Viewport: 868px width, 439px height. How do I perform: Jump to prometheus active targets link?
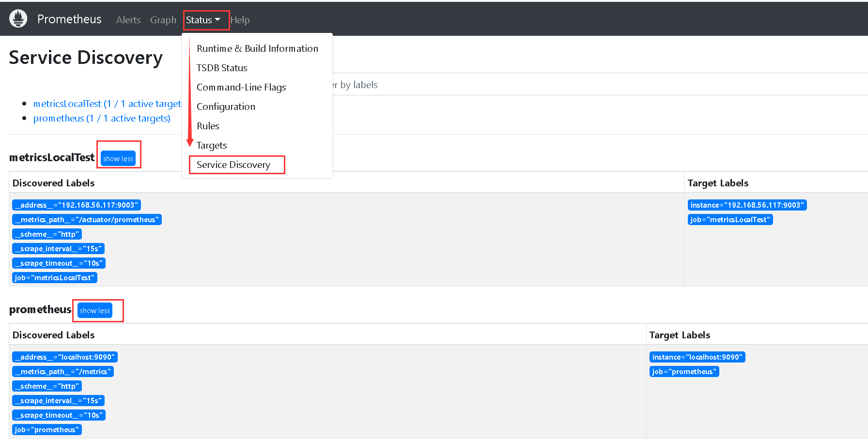click(x=102, y=118)
